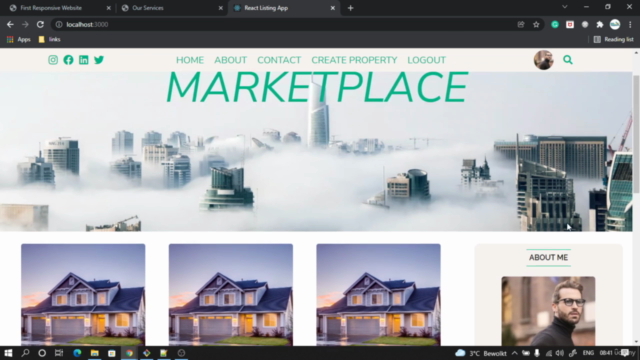Open the CREATE PROPERTY page
Viewport: 640px width, 360px height.
(x=354, y=60)
